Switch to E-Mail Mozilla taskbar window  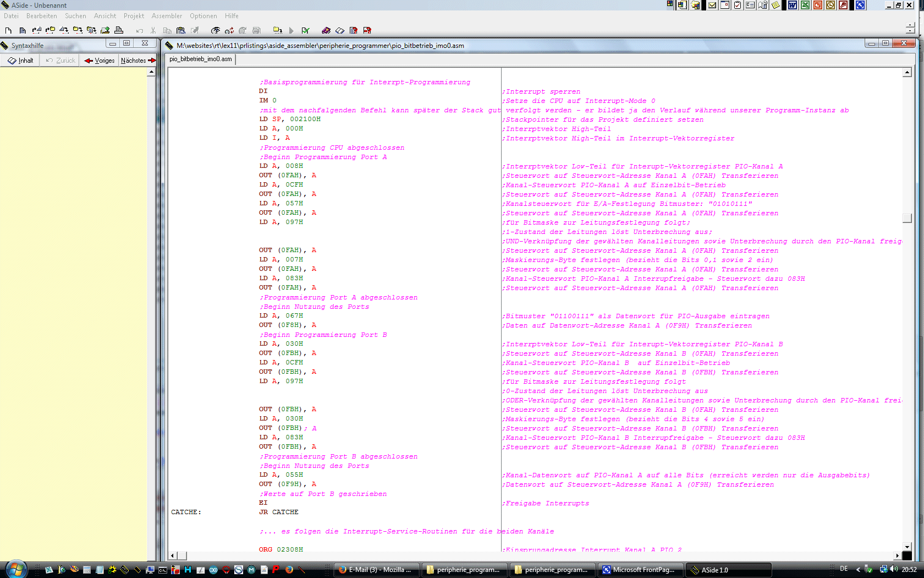click(x=376, y=570)
